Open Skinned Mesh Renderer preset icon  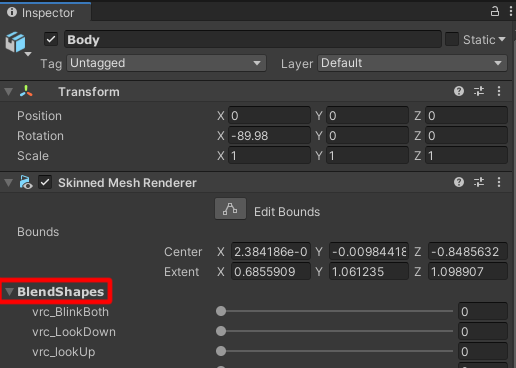coord(479,182)
